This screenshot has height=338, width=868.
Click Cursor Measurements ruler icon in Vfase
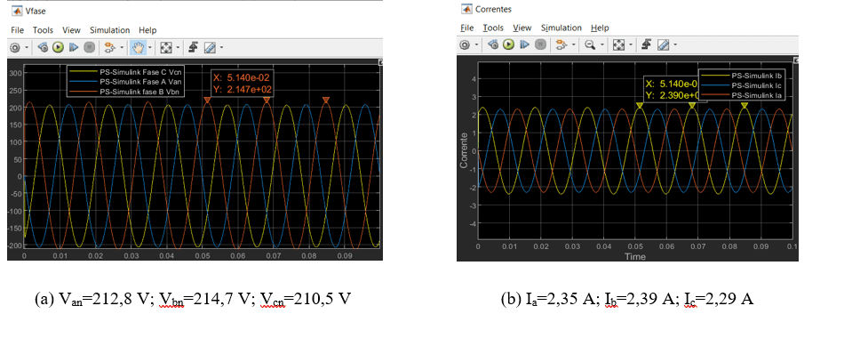210,48
